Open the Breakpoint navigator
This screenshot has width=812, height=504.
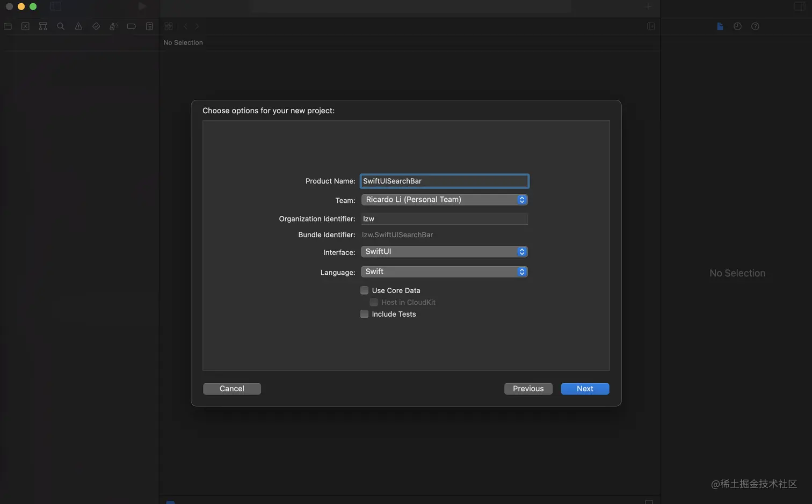[131, 26]
